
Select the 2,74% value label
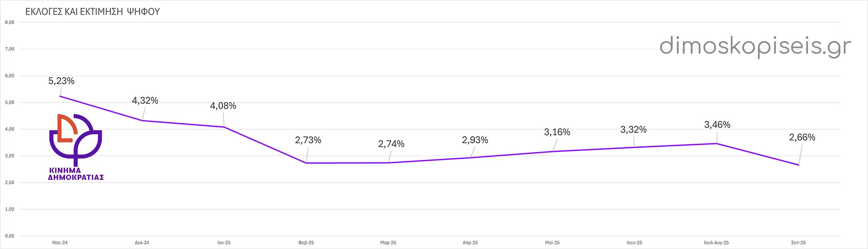(x=391, y=144)
